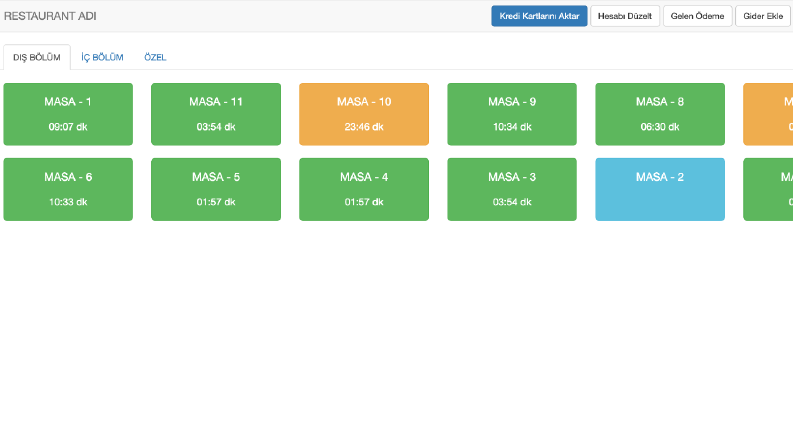Open the ÖZEL tab
793x446 pixels.
155,57
